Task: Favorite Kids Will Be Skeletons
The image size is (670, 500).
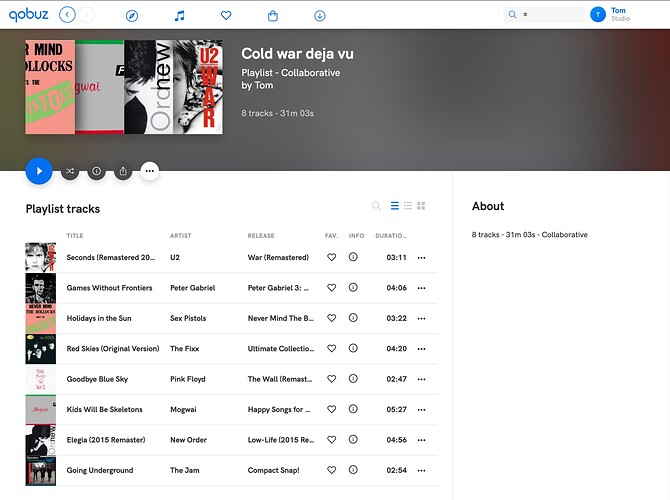Action: (332, 409)
